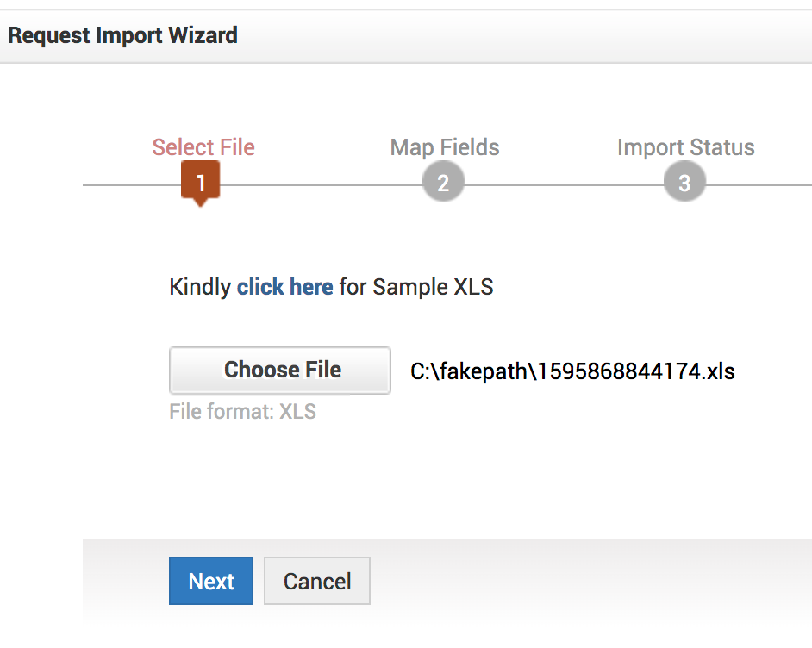Screen dimensions: 812x648
Task: Follow the 'click here' sample XLS link
Action: click(284, 287)
